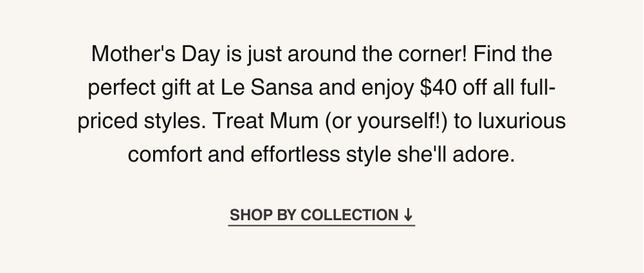644x273 pixels.
Task: Open the SHOP BY COLLECTION link
Action: coord(322,215)
